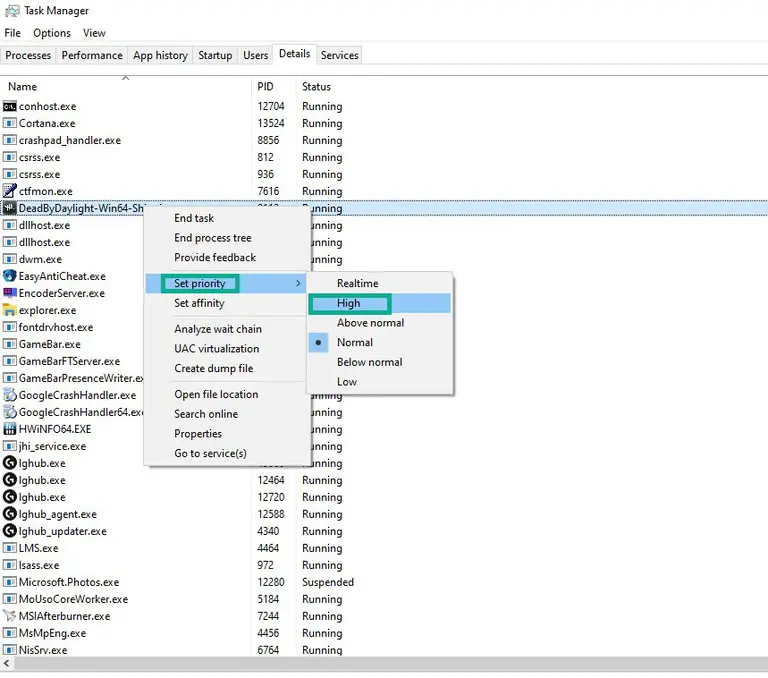Open Properties from context menu
Viewport: 768px width, 678px height.
coord(227,434)
